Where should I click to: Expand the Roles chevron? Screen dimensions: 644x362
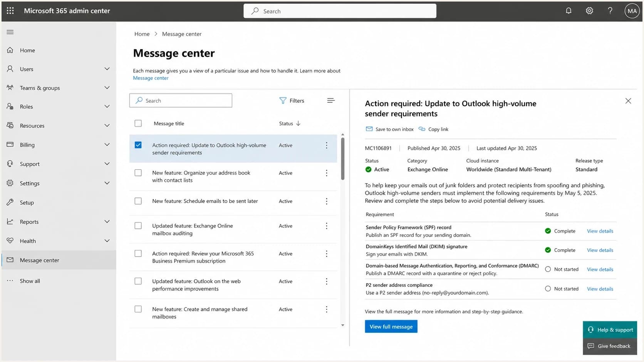[x=107, y=107]
